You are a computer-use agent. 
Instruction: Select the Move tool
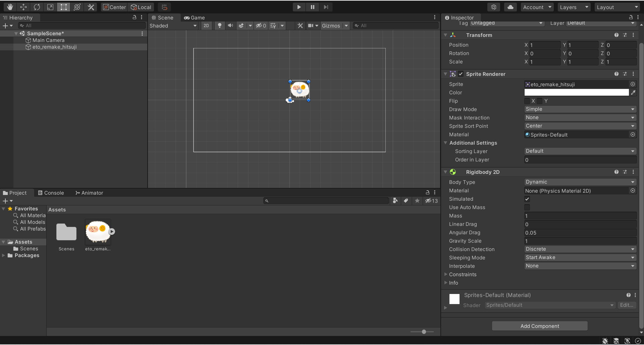tap(23, 7)
